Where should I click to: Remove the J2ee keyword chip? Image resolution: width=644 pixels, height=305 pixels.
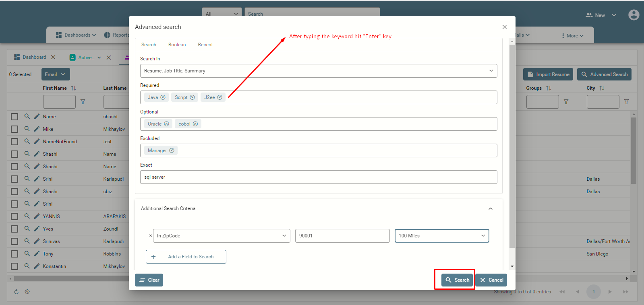219,97
